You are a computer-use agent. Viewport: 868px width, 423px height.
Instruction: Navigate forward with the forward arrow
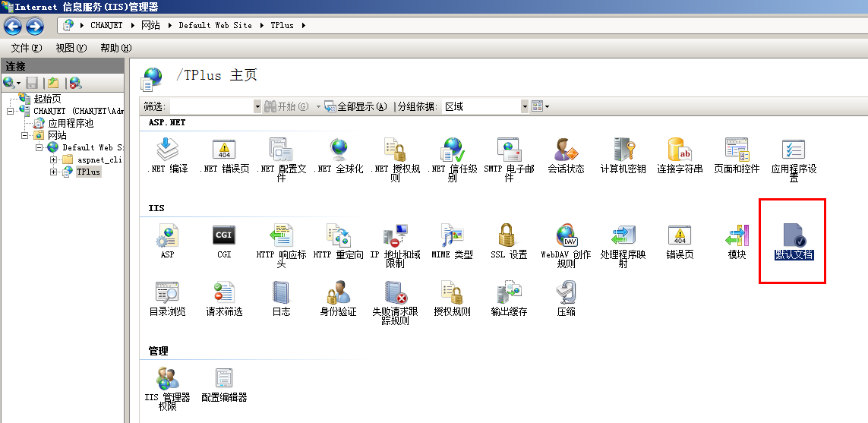pyautogui.click(x=35, y=26)
